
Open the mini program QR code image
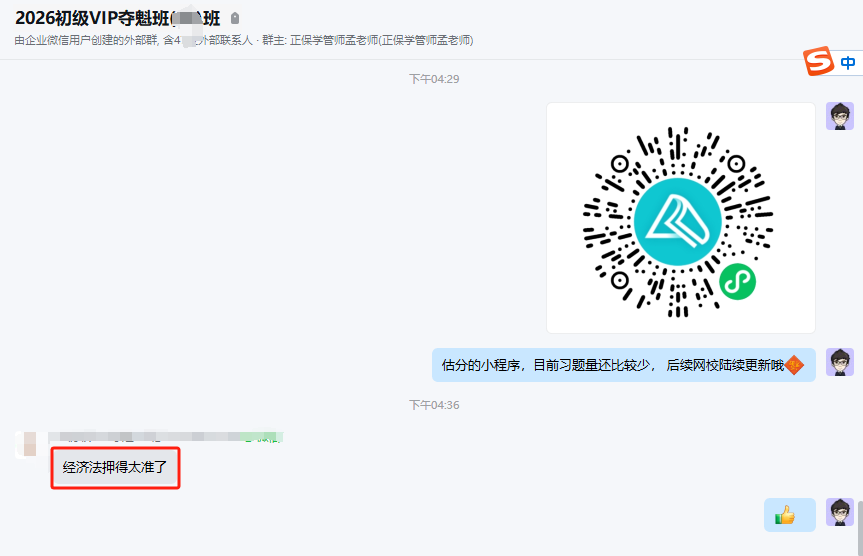[681, 218]
